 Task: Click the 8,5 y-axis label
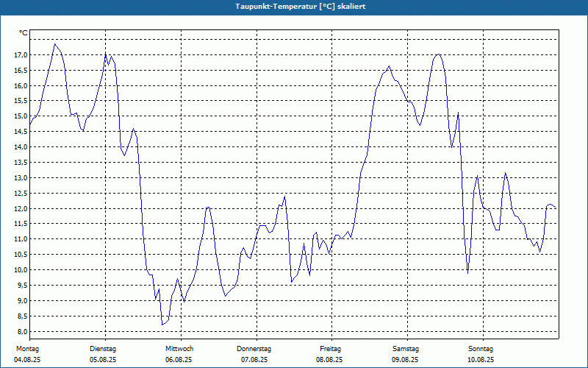tap(22, 316)
